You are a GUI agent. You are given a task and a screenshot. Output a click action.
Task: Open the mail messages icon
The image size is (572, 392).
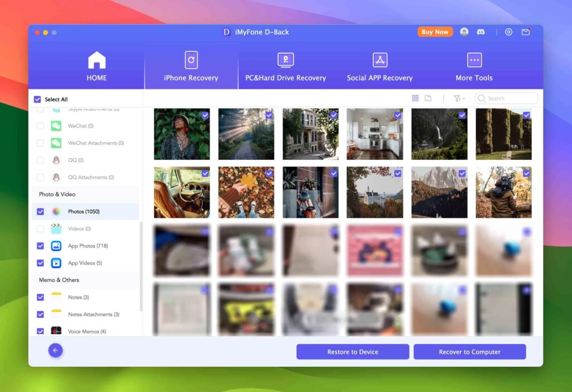pos(526,32)
